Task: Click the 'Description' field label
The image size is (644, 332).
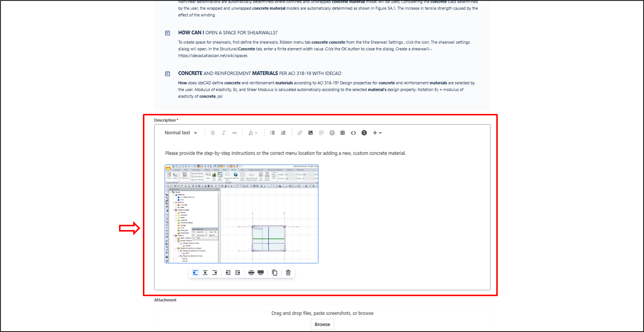Action: click(165, 120)
